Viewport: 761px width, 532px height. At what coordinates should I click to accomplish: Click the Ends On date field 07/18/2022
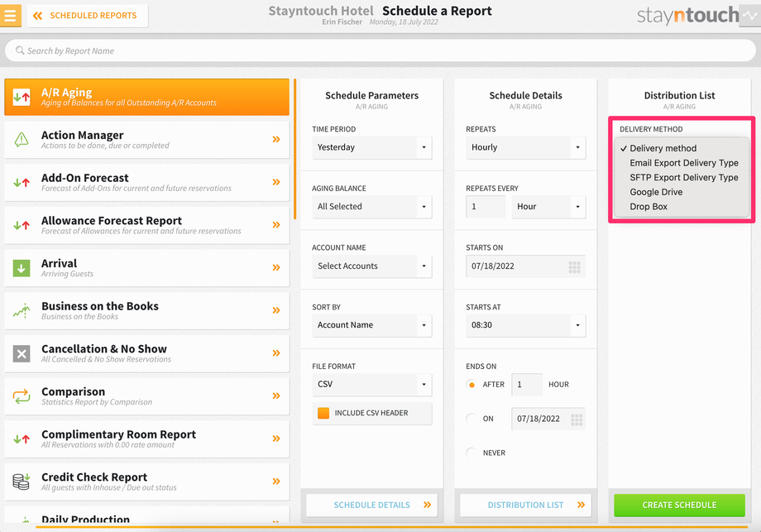(x=548, y=419)
